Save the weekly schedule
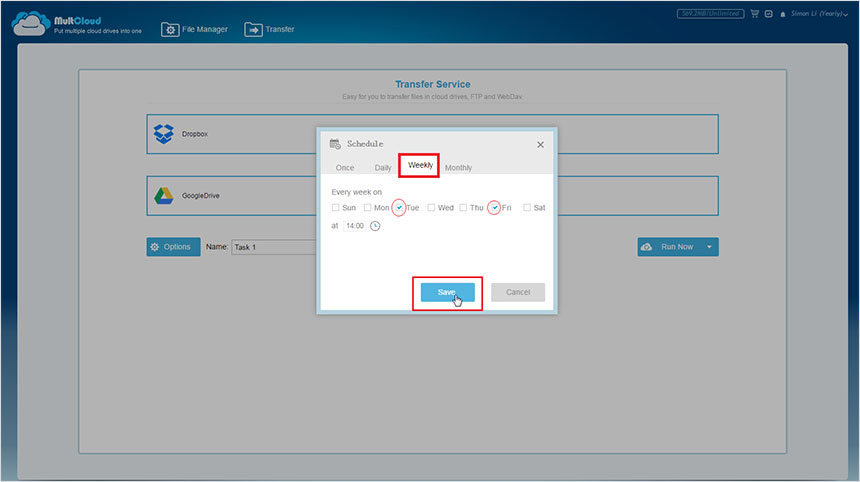This screenshot has width=860, height=482. coord(448,292)
